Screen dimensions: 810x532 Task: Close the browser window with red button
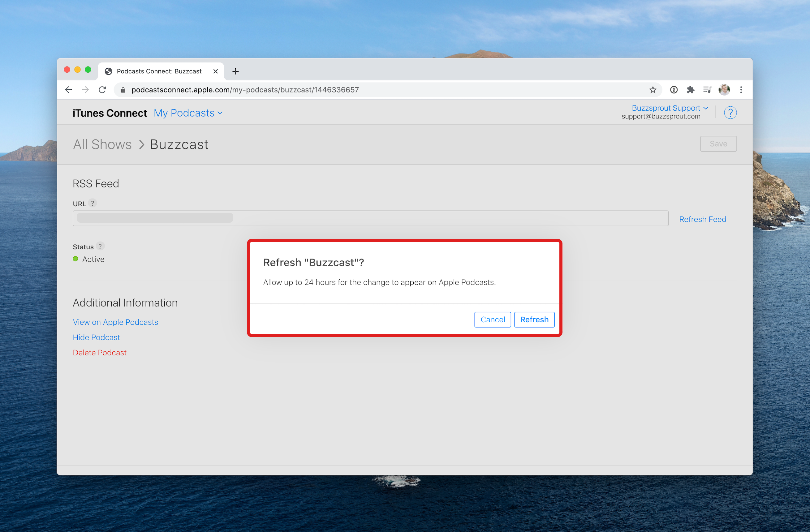[67, 70]
